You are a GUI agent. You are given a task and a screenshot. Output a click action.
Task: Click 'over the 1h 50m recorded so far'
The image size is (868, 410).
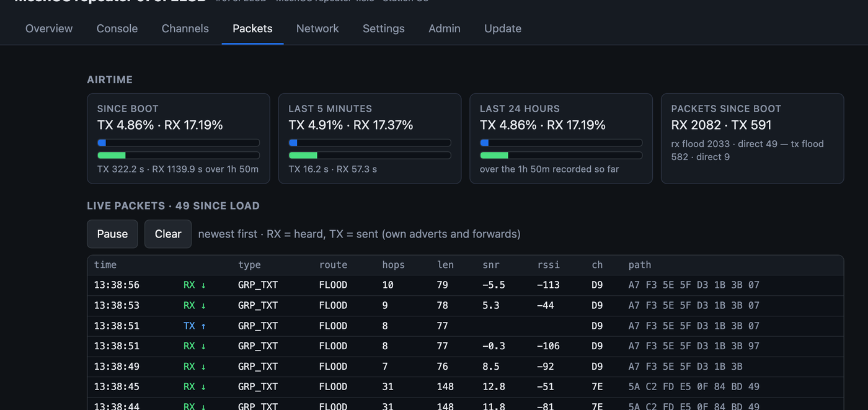click(549, 169)
